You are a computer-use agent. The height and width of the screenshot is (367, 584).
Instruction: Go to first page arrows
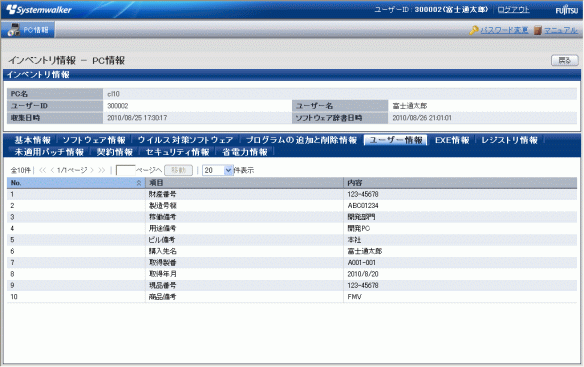pos(42,170)
